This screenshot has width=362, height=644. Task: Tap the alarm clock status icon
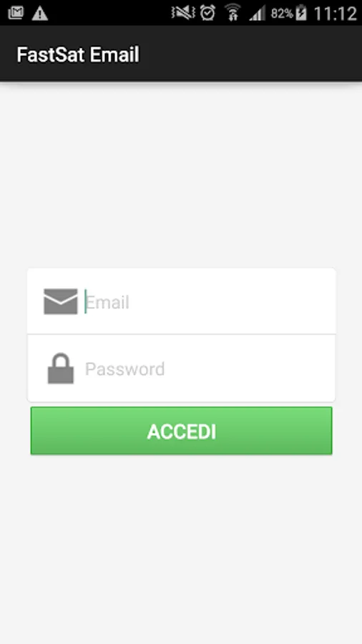(x=207, y=13)
